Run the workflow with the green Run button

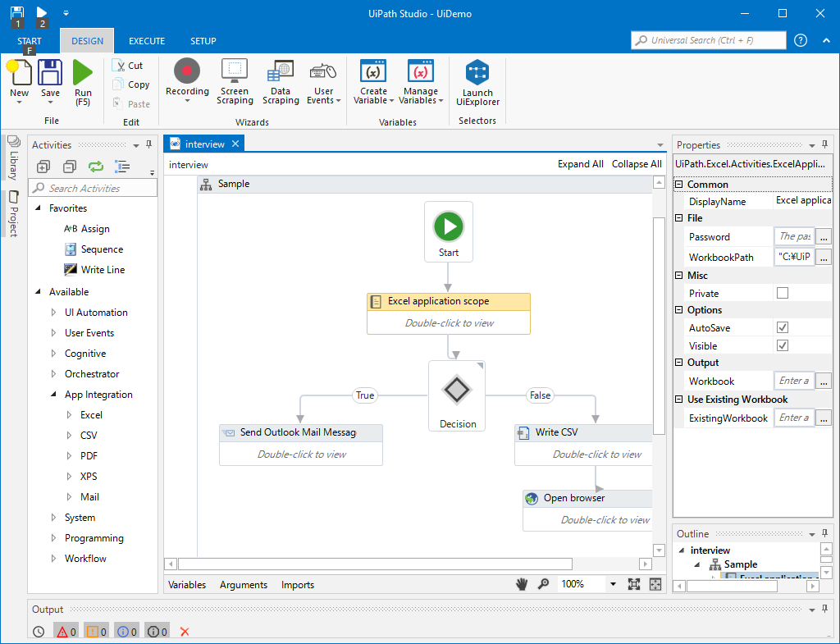coord(83,72)
